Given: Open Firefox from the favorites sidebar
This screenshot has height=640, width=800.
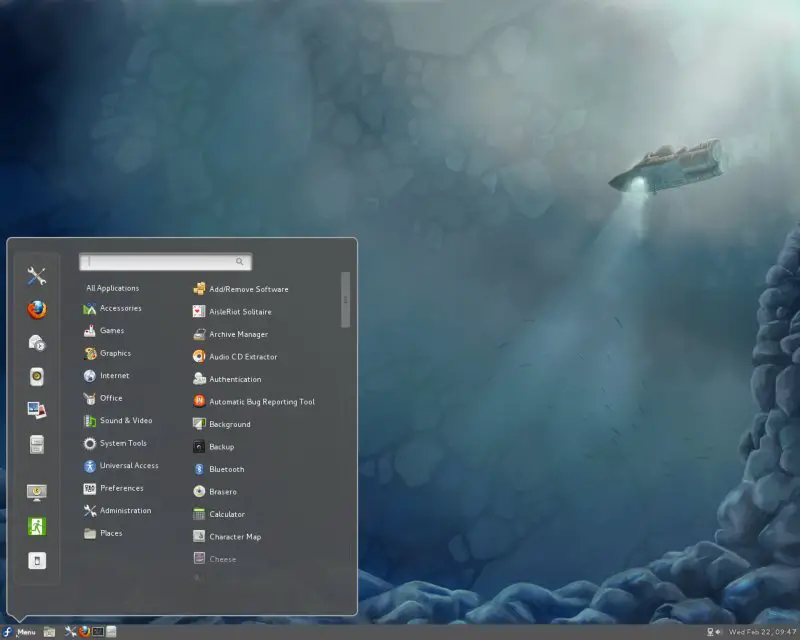Looking at the screenshot, I should 37,309.
